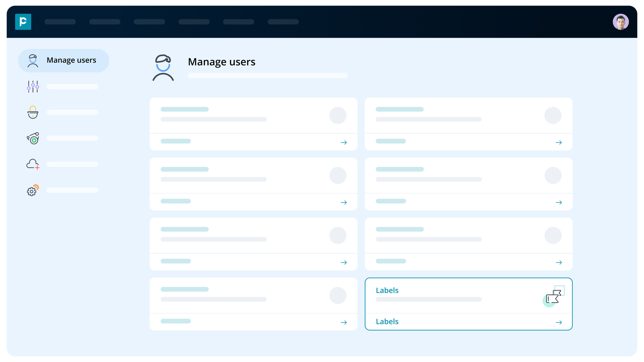This screenshot has width=644, height=362.
Task: Click the green gear automation sidebar icon
Action: click(x=33, y=138)
